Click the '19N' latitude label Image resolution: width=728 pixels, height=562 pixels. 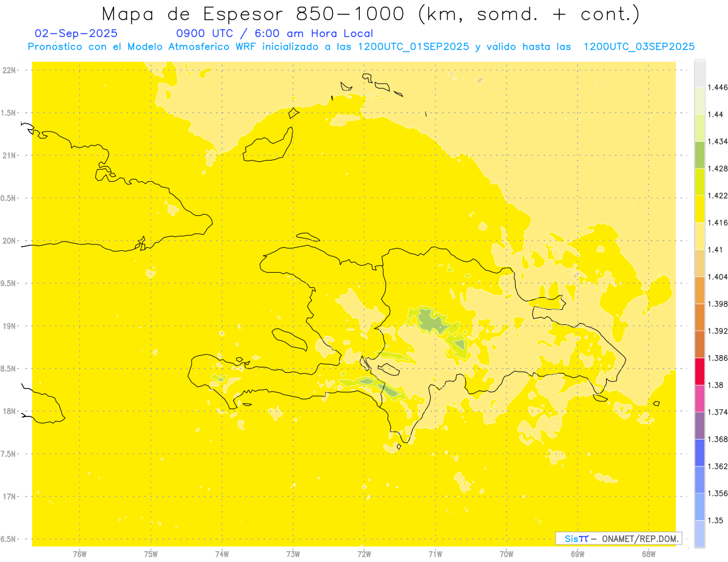point(9,326)
